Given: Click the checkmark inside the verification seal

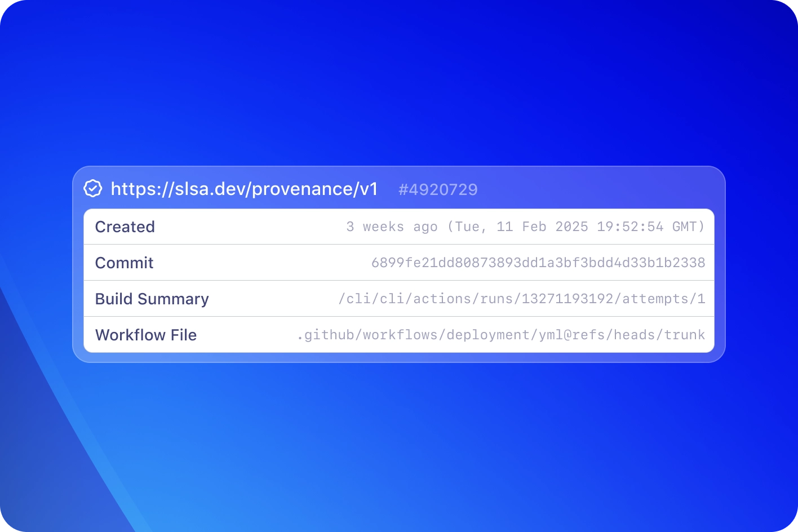Looking at the screenshot, I should pyautogui.click(x=92, y=188).
